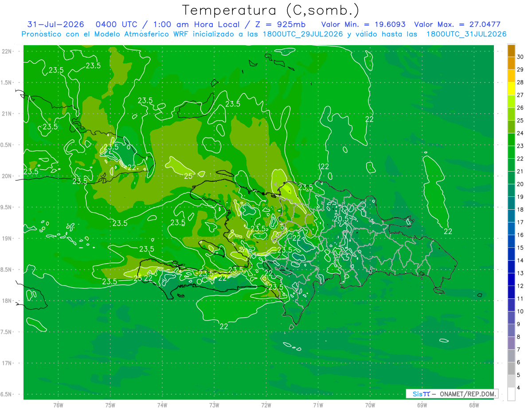Click the 18N latitude axis label
Viewport: 532px width, 411px height.
(x=7, y=301)
